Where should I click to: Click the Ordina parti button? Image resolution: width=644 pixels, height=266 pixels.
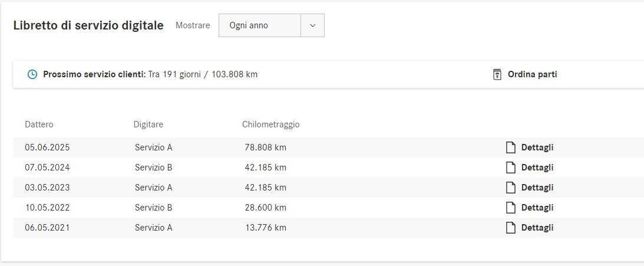tap(532, 74)
